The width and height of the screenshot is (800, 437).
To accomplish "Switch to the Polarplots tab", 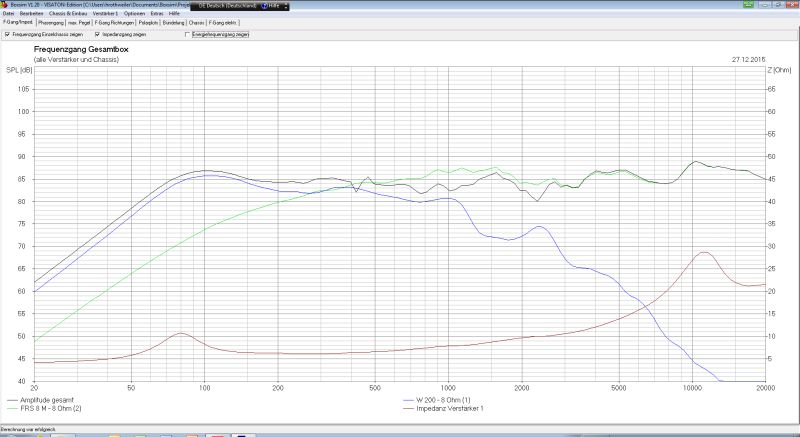I will coord(148,21).
